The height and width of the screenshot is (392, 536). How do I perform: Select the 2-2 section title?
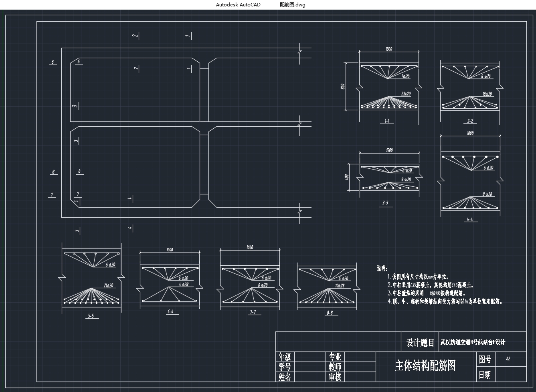pyautogui.click(x=470, y=121)
